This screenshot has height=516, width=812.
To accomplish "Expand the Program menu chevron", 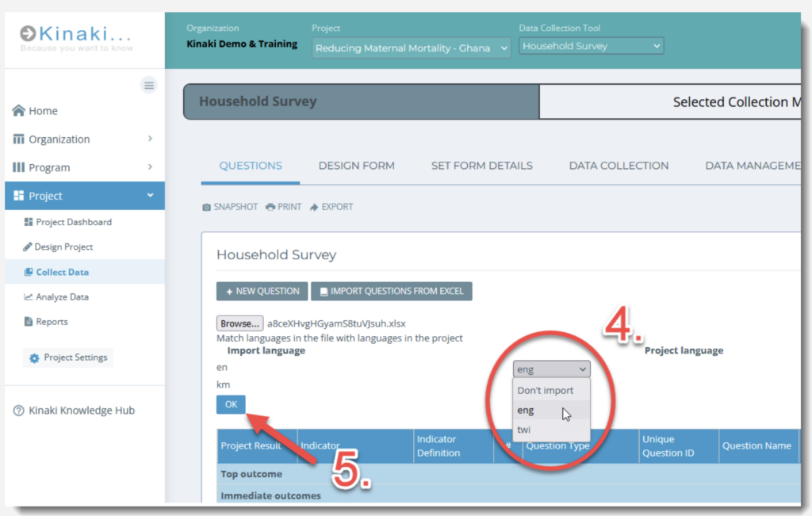I will pyautogui.click(x=150, y=166).
